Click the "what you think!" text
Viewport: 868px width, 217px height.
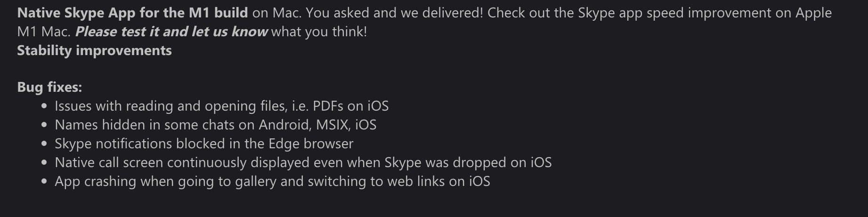pos(319,32)
